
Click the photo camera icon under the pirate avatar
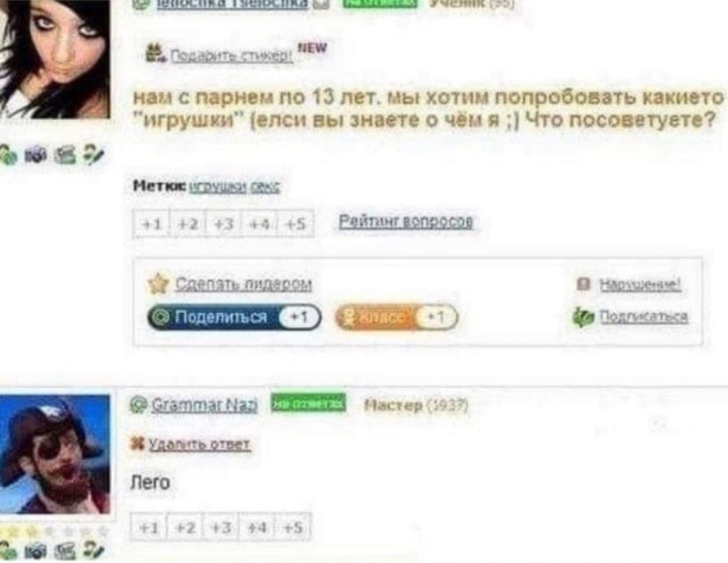(x=36, y=551)
